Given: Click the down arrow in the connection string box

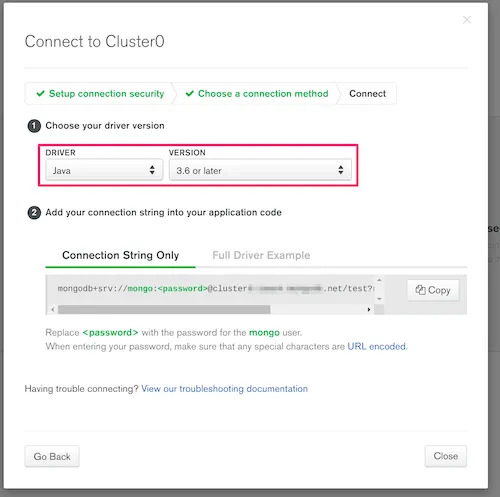Looking at the screenshot, I should point(379,299).
